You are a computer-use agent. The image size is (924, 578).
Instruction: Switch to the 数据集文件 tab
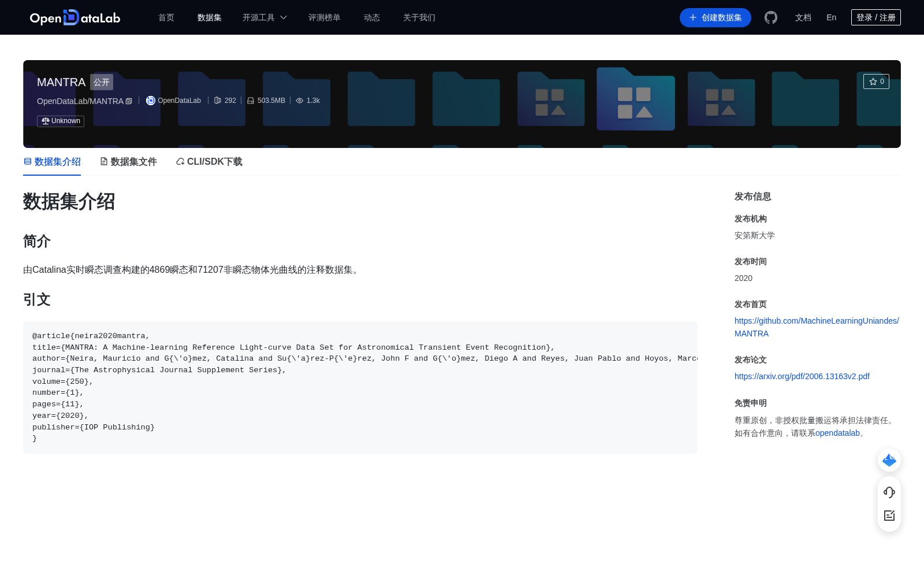[128, 162]
